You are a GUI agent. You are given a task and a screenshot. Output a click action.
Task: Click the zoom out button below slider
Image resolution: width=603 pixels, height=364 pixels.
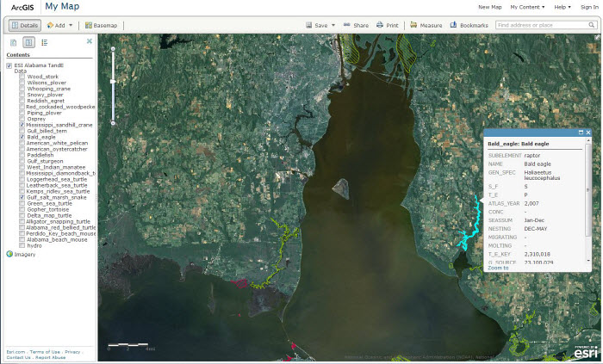tap(113, 123)
